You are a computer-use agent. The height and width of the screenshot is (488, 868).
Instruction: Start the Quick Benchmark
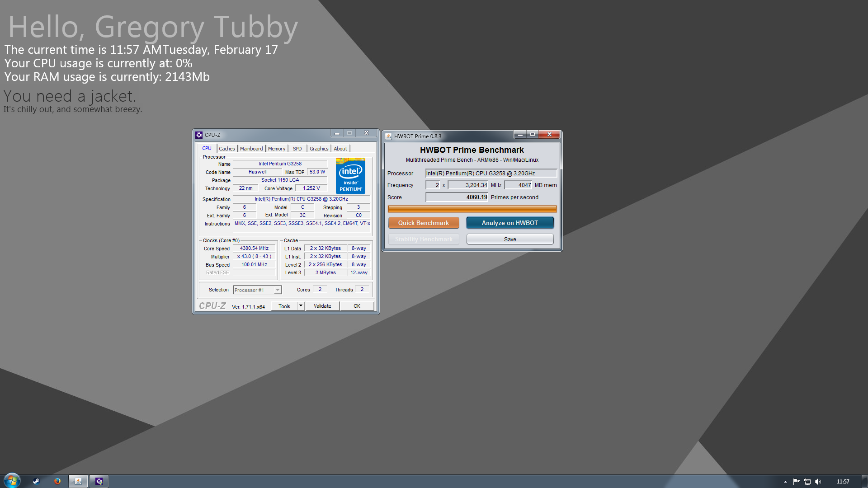tap(424, 223)
